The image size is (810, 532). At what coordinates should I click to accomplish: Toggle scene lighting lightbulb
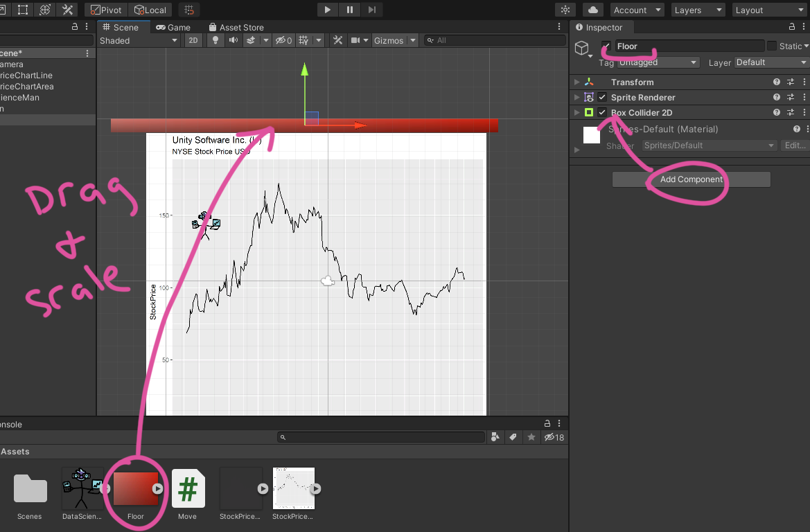tap(215, 40)
